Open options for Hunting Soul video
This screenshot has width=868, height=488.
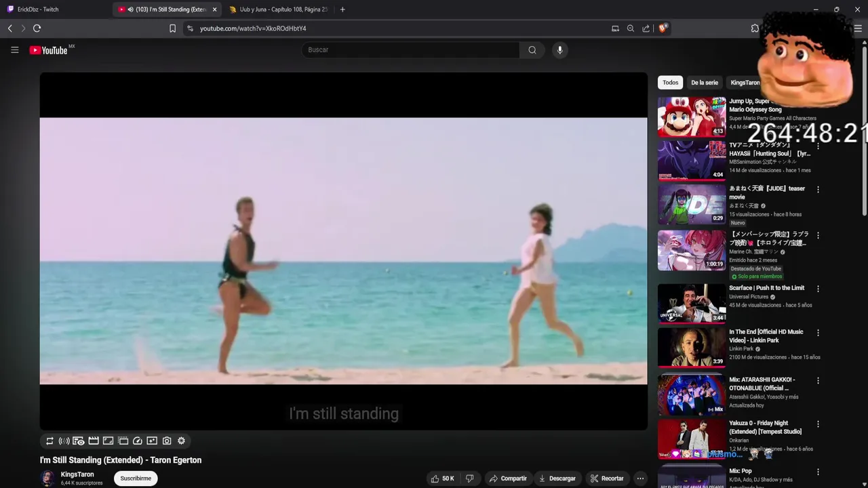pos(818,146)
